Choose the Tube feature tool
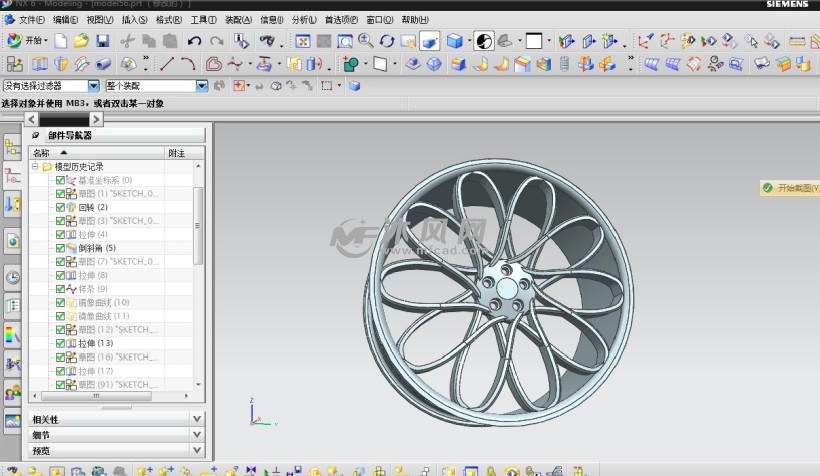This screenshot has width=820, height=476. coord(103,64)
